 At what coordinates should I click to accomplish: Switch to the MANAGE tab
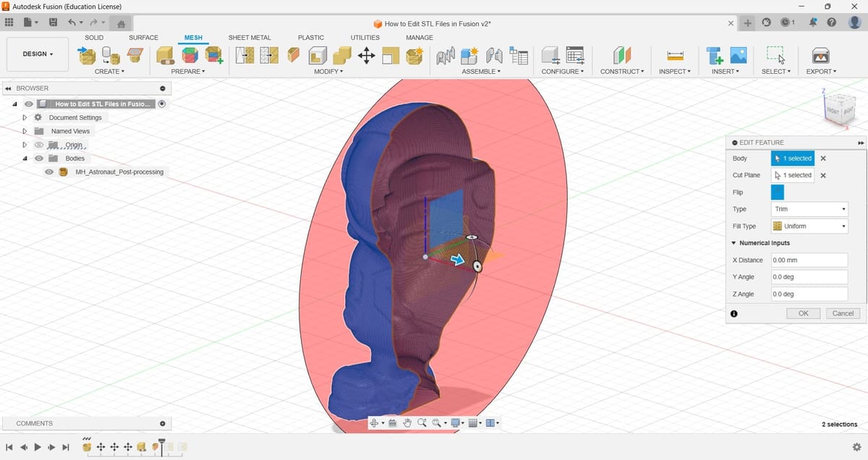click(420, 38)
